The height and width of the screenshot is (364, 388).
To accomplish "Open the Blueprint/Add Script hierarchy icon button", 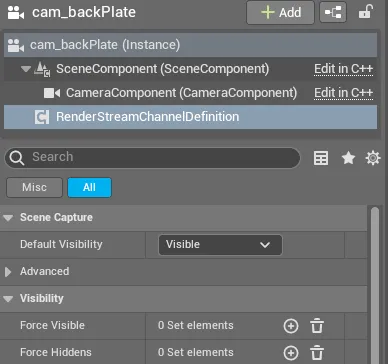I will 333,13.
